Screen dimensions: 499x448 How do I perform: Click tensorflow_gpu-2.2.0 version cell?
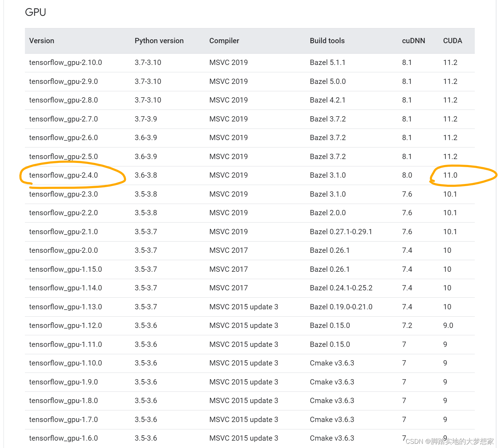tap(64, 213)
